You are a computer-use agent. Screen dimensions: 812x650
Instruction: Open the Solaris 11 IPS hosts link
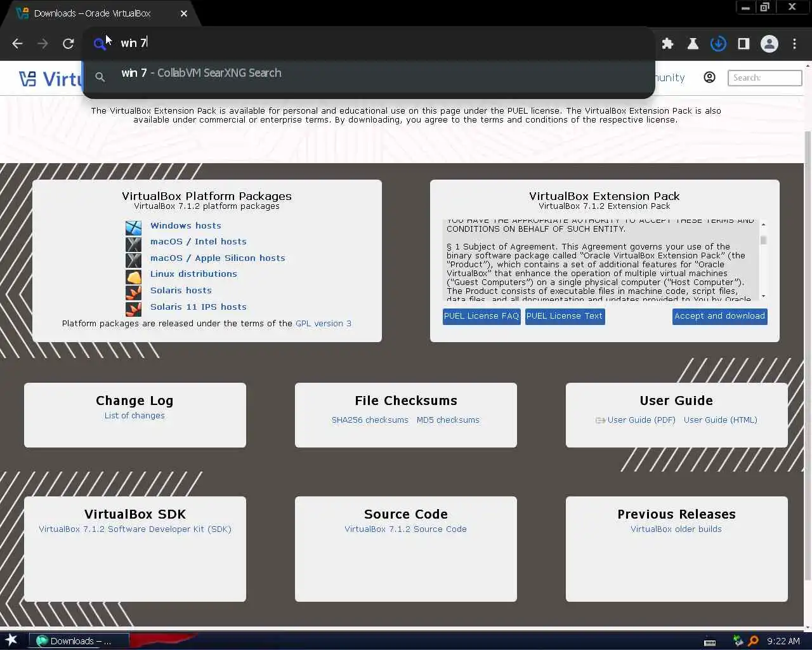coord(199,307)
